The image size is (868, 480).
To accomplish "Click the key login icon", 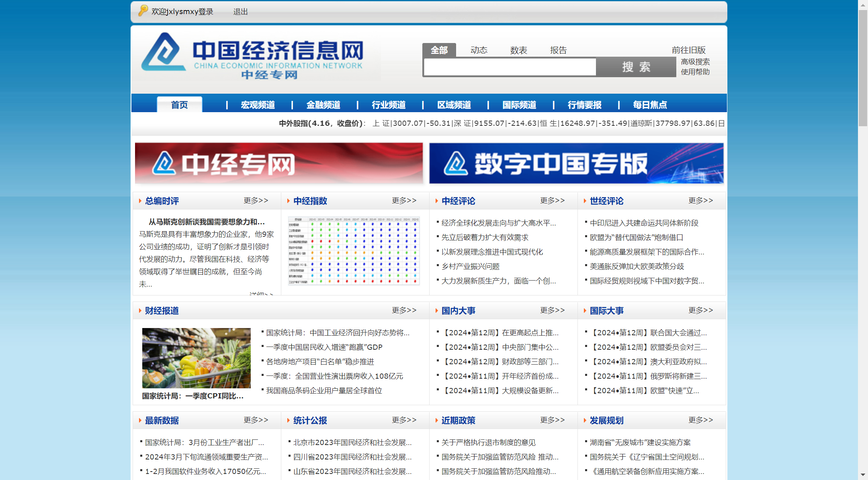I will coord(143,11).
